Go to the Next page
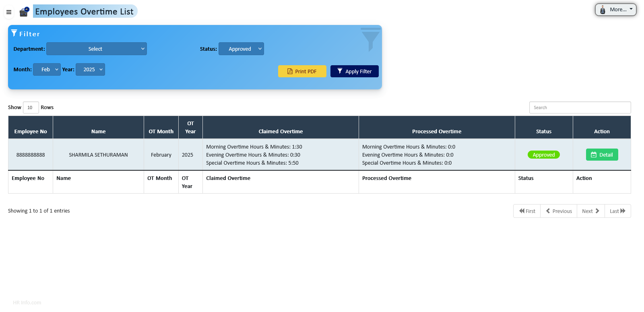 [x=590, y=211]
